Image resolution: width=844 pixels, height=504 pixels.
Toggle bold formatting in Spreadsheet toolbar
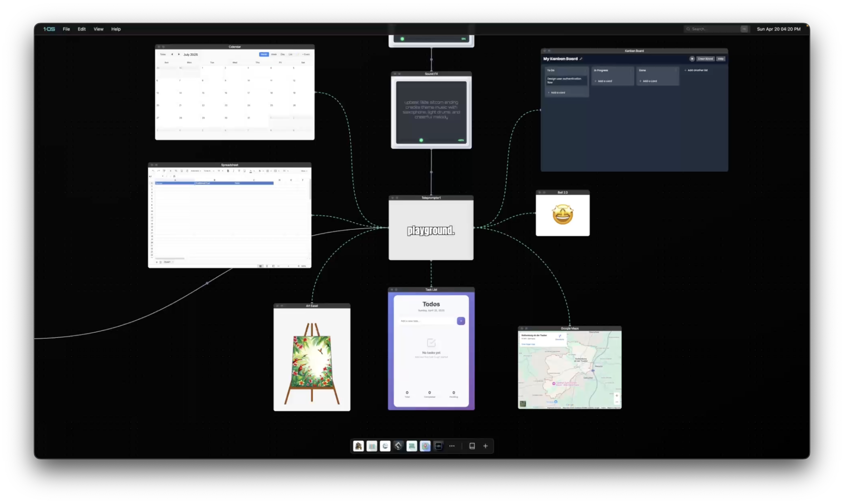[x=228, y=171]
